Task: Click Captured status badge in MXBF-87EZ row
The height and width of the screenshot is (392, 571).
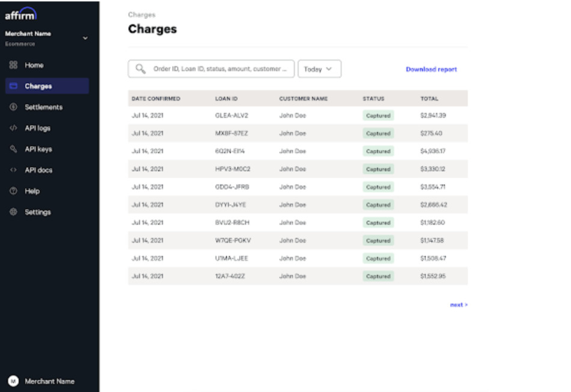Action: (378, 133)
